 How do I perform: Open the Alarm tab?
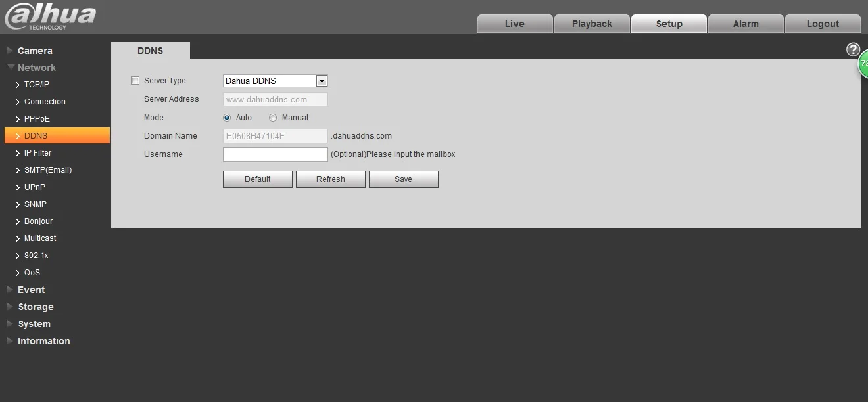pyautogui.click(x=746, y=24)
